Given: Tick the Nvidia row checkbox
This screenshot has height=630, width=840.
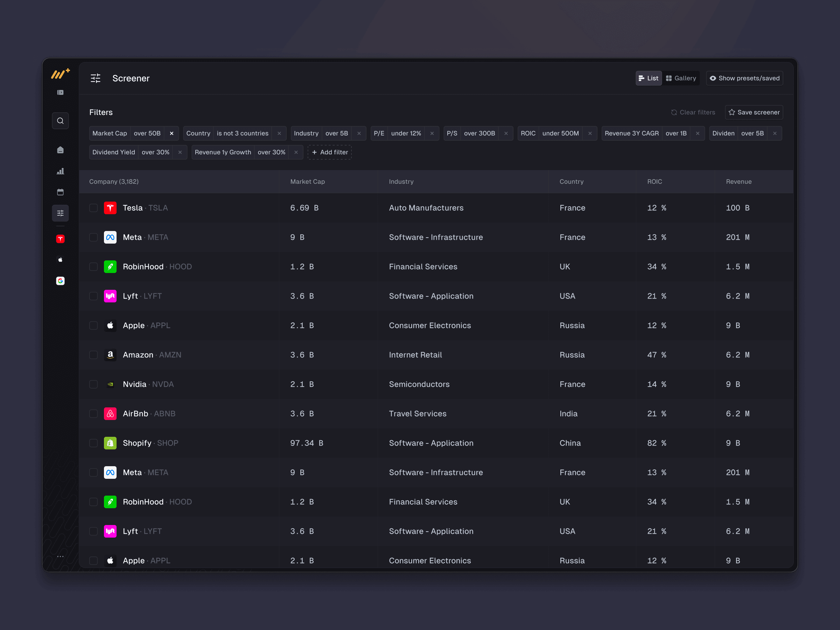Looking at the screenshot, I should point(93,384).
